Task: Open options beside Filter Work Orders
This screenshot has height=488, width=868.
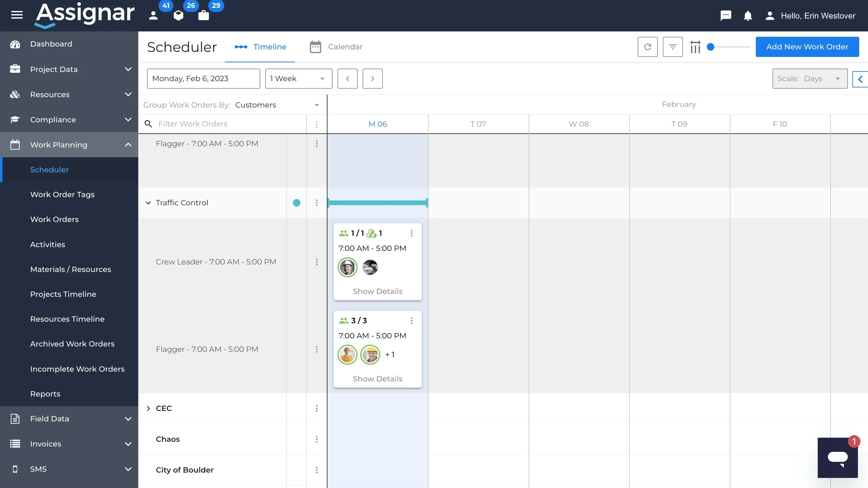Action: point(316,124)
